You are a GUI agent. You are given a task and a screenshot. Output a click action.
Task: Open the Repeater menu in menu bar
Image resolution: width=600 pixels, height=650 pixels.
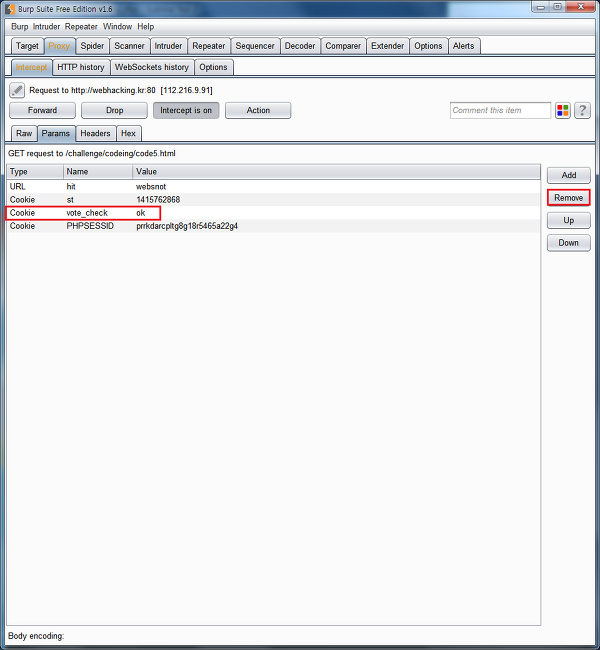pyautogui.click(x=81, y=27)
